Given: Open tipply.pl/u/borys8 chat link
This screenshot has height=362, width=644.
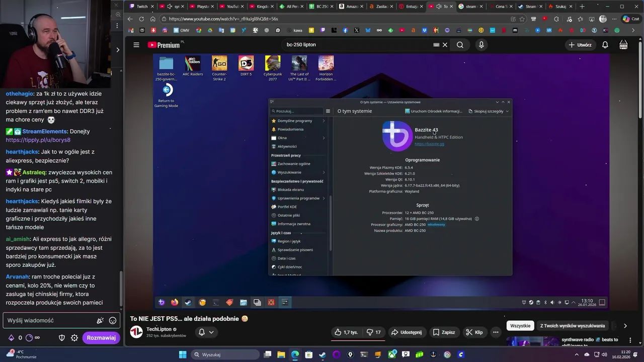Looking at the screenshot, I should pyautogui.click(x=38, y=140).
